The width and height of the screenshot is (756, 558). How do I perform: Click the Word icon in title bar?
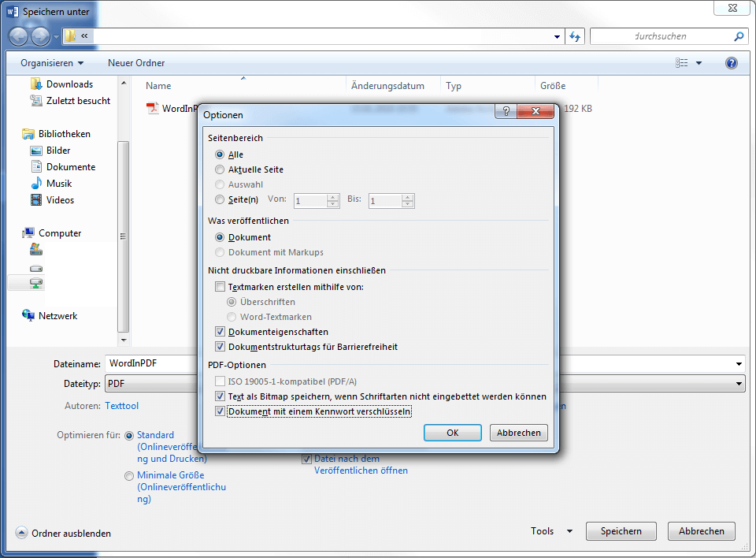[13, 12]
